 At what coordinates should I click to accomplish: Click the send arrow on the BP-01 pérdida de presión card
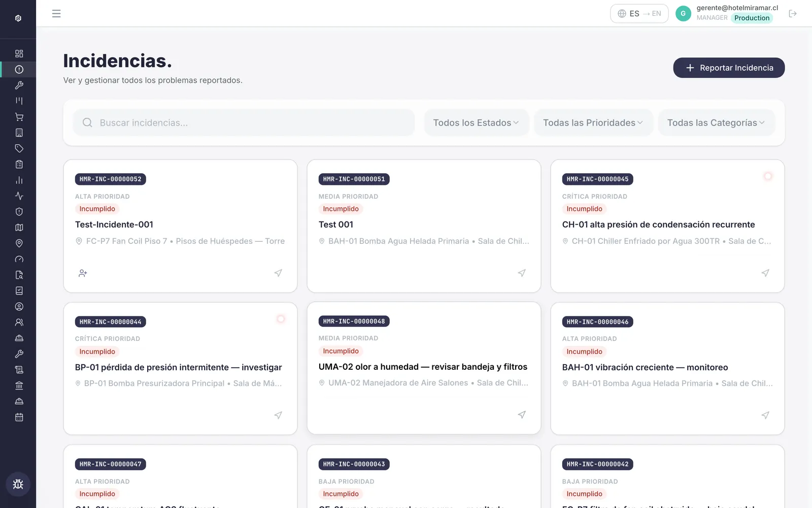tap(278, 415)
